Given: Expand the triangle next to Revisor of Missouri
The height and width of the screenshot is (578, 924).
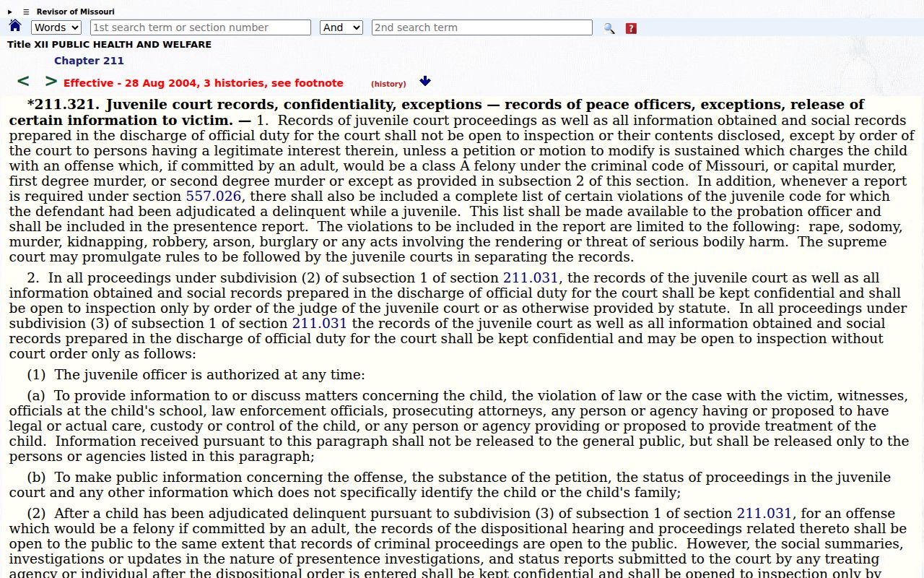Looking at the screenshot, I should point(10,12).
